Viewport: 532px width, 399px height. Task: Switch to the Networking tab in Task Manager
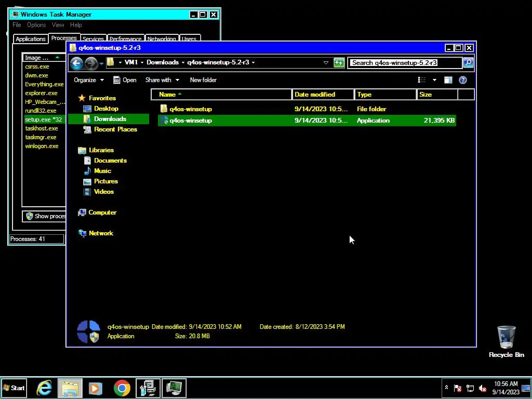[x=162, y=38]
